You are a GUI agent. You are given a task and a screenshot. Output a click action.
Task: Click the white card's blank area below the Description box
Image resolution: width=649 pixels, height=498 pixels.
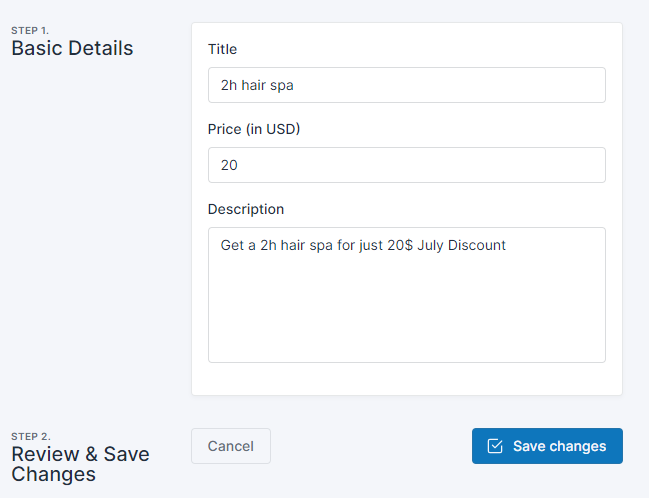click(x=407, y=379)
